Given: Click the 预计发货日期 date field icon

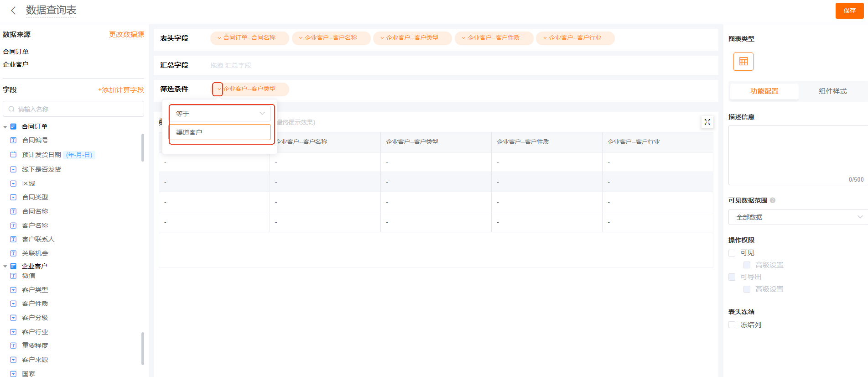Looking at the screenshot, I should tap(13, 155).
